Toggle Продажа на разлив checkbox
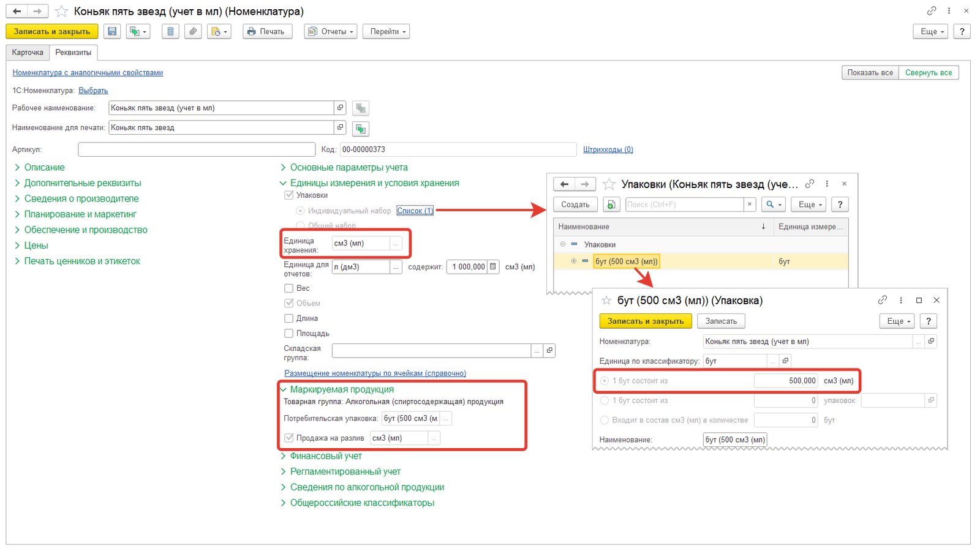This screenshot has width=980, height=551. [x=288, y=438]
